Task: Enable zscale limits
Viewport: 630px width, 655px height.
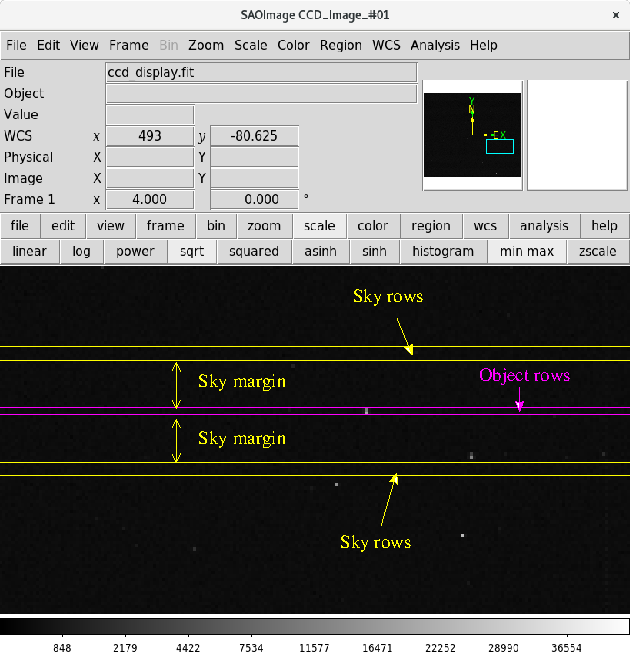Action: pos(597,251)
